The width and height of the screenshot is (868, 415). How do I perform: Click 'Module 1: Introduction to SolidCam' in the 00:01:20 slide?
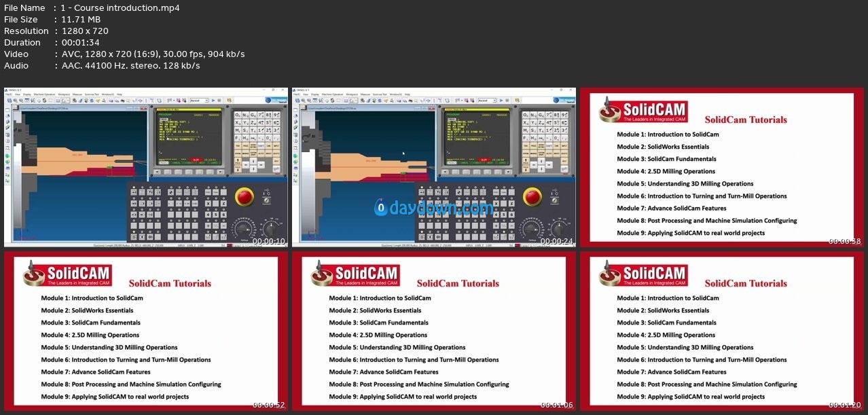pos(668,298)
